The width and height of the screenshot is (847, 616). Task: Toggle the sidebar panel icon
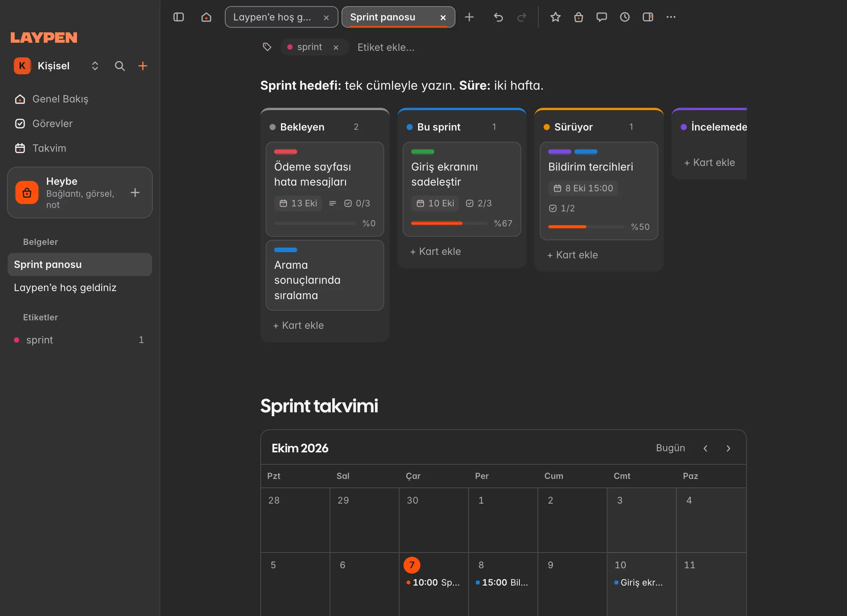pos(179,17)
